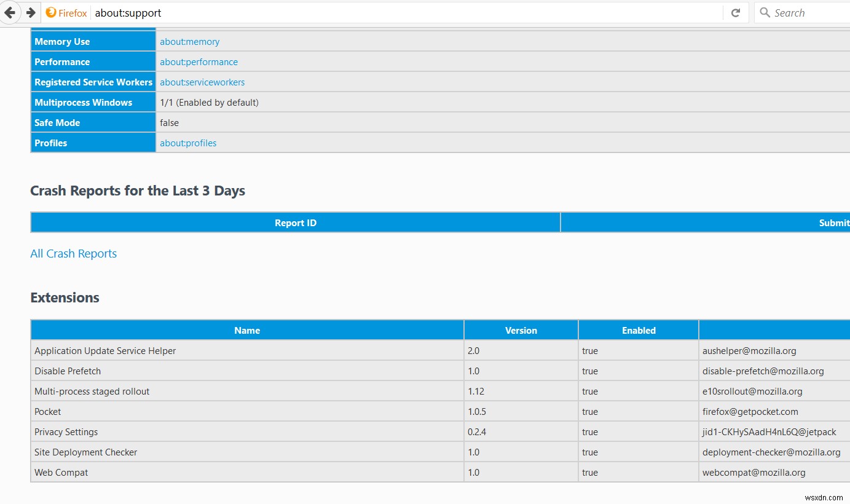Open the about:serviceworkers link
850x504 pixels.
coord(202,82)
